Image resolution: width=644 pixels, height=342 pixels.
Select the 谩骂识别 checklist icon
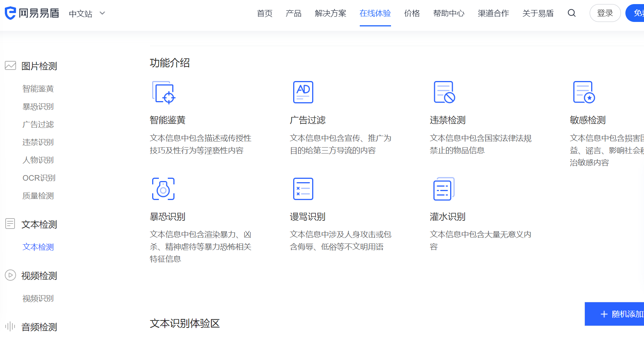coord(303,188)
